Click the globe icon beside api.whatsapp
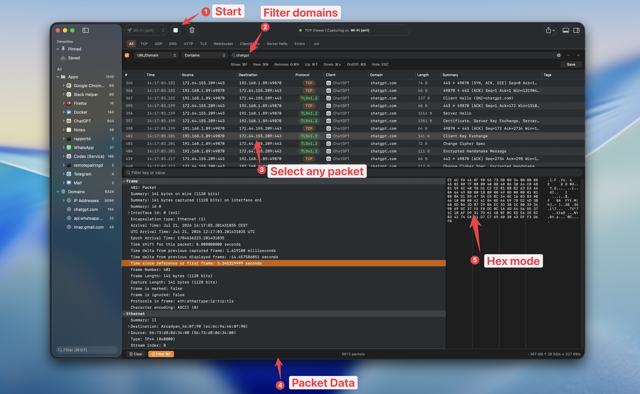The height and width of the screenshot is (394, 640). tap(69, 218)
